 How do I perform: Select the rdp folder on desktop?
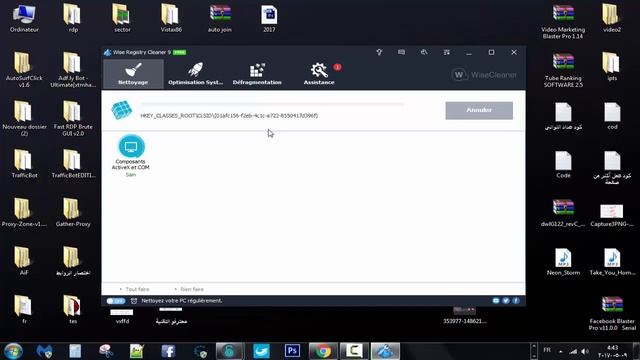pyautogui.click(x=73, y=18)
